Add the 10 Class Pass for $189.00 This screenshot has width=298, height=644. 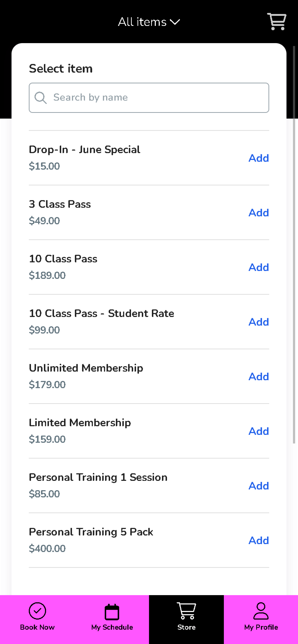coord(259,267)
